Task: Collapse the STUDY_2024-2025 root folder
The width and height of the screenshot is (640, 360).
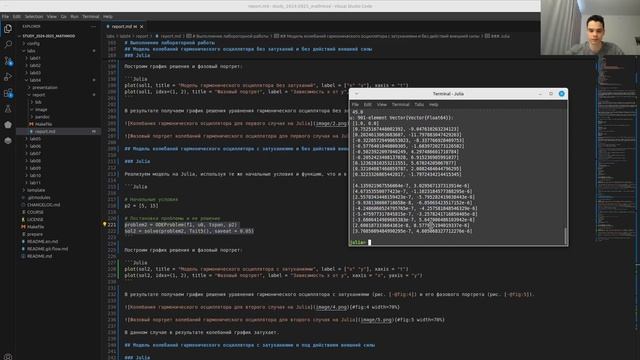Action: point(49,36)
